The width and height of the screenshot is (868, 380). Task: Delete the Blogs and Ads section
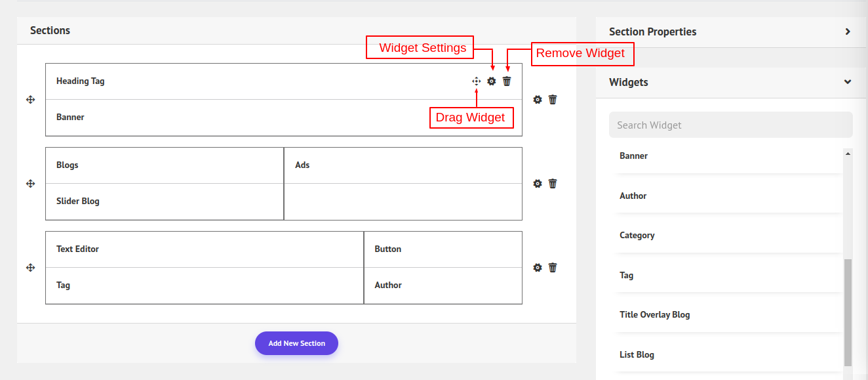coord(553,184)
